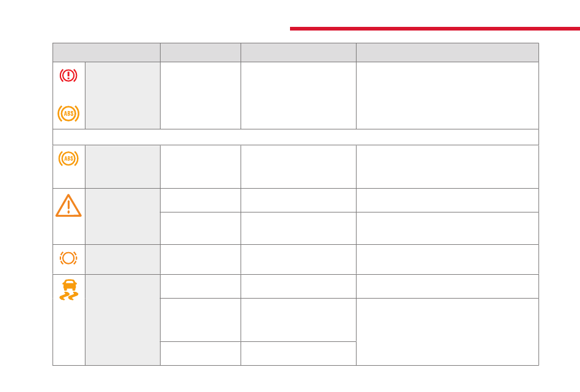Click the grey label cell beside the brake pad icon
This screenshot has width=580, height=392.
[x=123, y=260]
